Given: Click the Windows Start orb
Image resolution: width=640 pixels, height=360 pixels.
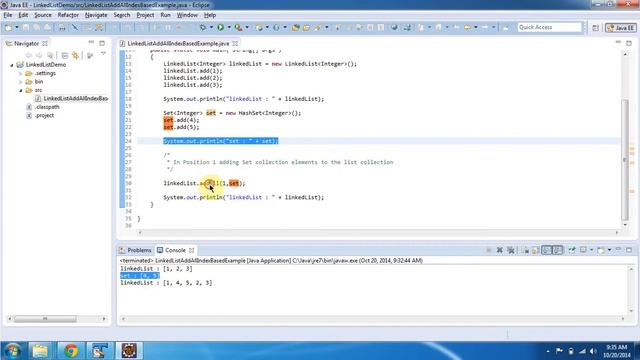Looking at the screenshot, I should 12,350.
